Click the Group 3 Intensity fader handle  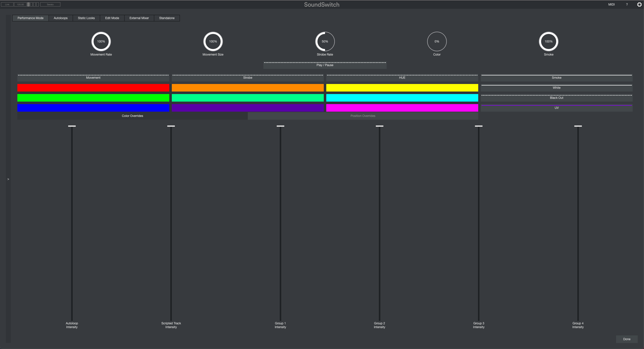pos(479,126)
